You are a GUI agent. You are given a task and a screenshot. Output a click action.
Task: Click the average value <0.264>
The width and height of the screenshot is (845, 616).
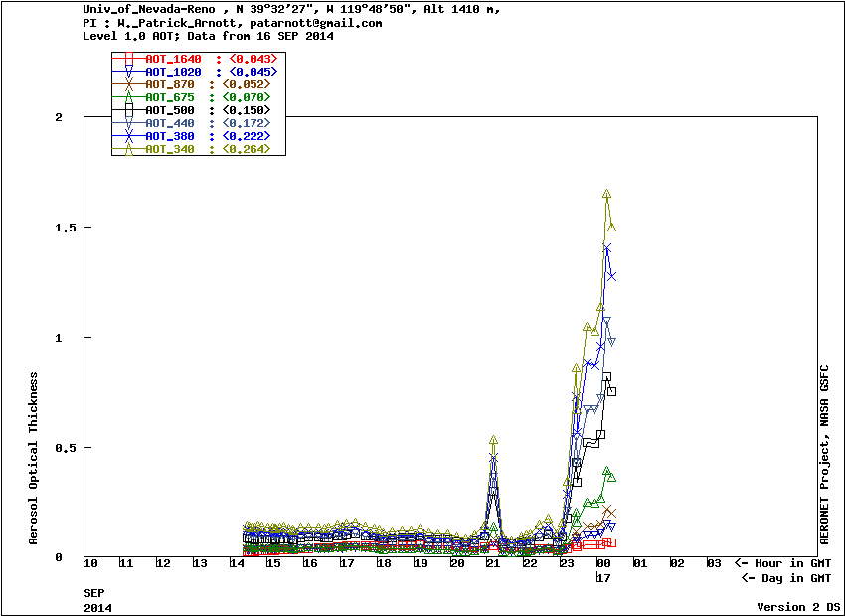point(247,149)
